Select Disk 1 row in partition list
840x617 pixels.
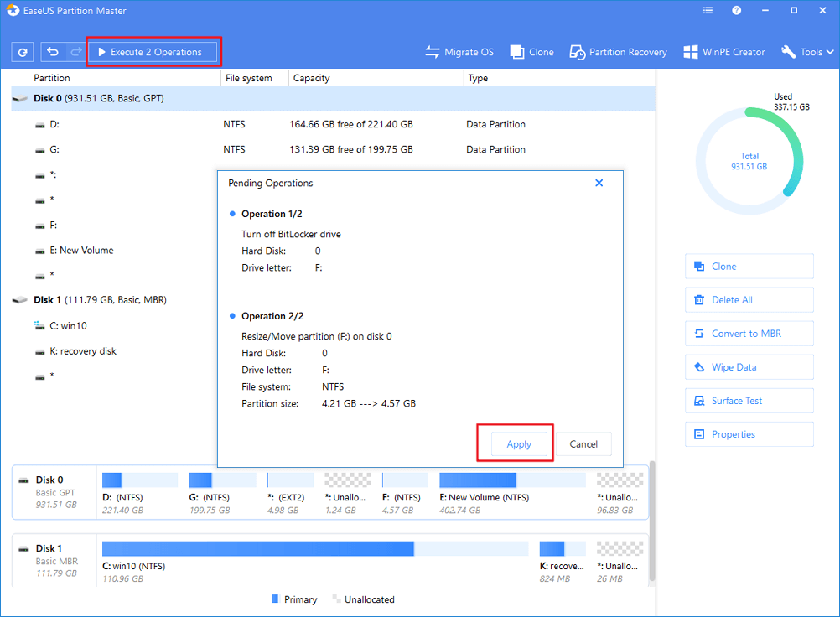(114, 300)
